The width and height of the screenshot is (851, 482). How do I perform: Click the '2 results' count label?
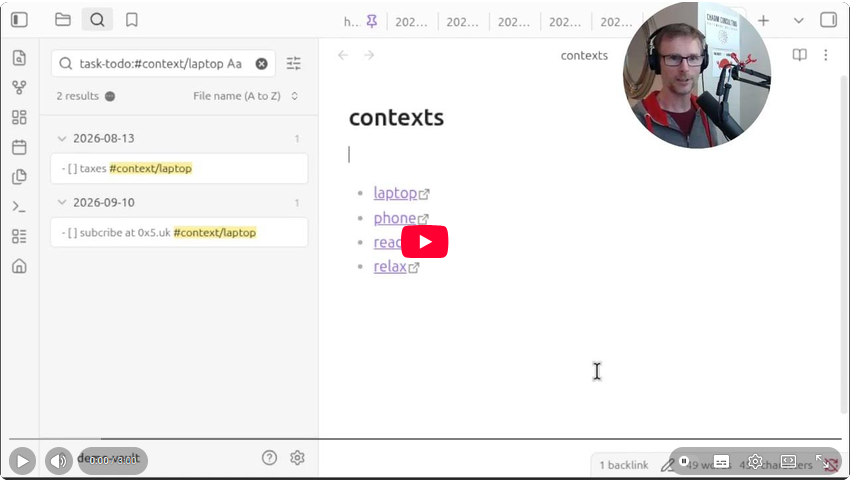78,96
